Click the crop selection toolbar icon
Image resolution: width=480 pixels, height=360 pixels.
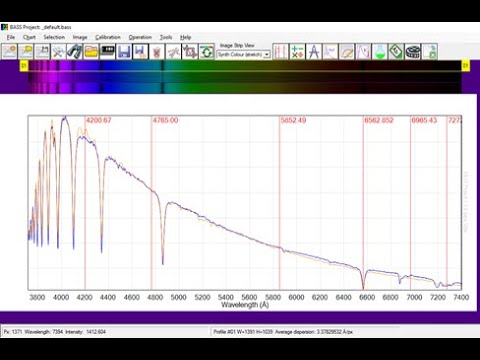[x=190, y=52]
